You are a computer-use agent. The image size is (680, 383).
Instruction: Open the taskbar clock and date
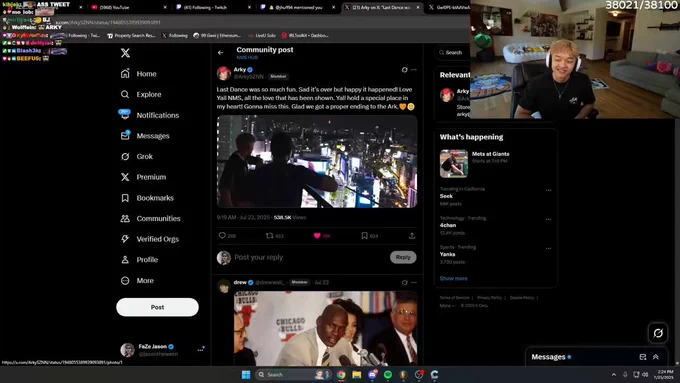click(664, 375)
